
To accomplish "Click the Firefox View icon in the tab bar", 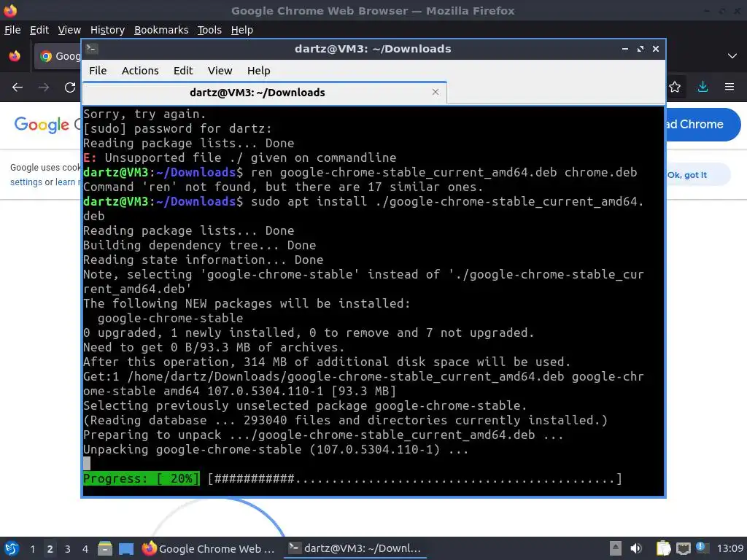I will [15, 56].
